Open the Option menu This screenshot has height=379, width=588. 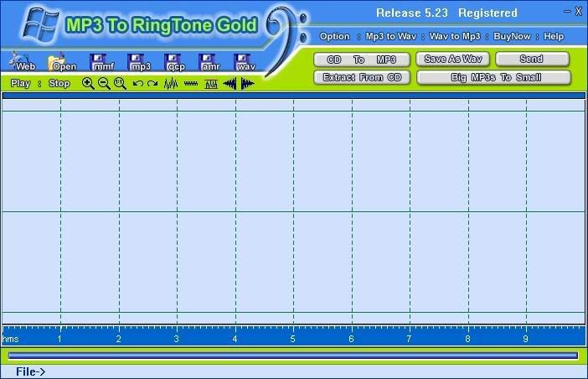(x=334, y=36)
